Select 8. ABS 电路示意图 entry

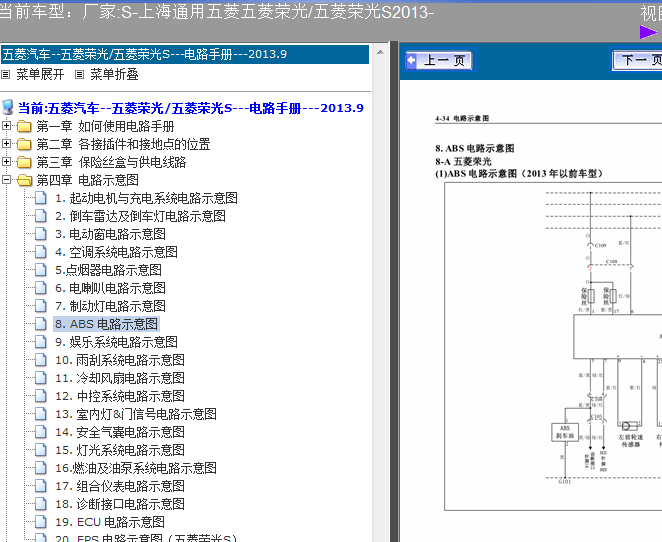(x=106, y=324)
